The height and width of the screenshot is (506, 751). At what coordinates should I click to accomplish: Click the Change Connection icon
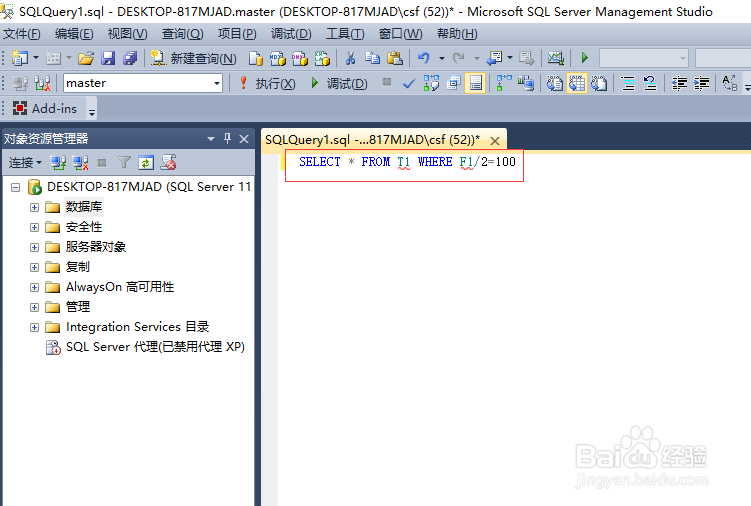[42, 83]
